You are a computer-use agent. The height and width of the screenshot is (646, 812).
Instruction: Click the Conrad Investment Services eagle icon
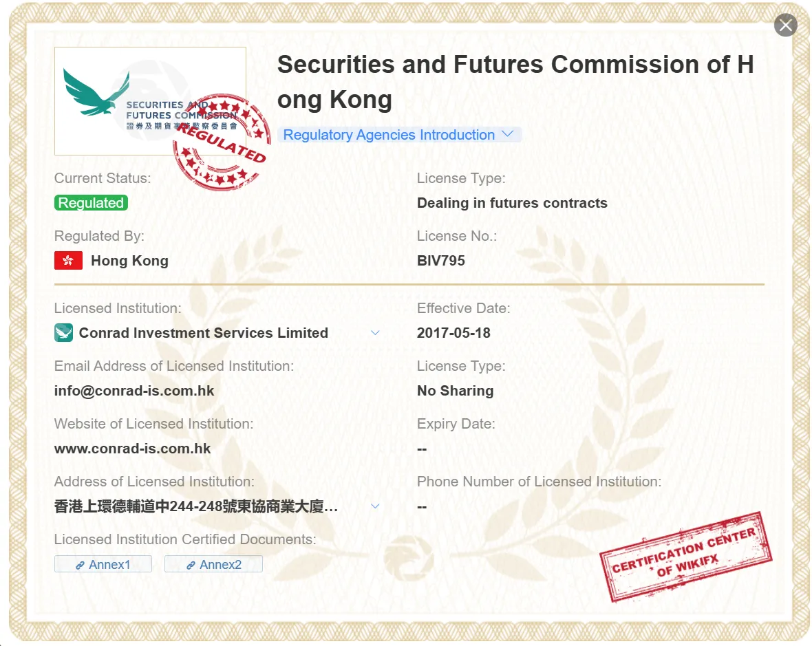coord(64,333)
